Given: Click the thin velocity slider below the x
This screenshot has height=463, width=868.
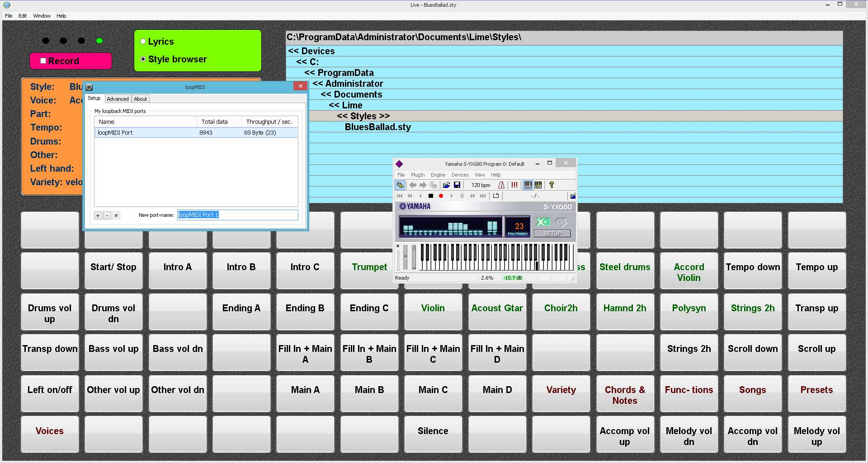Looking at the screenshot, I should [398, 260].
